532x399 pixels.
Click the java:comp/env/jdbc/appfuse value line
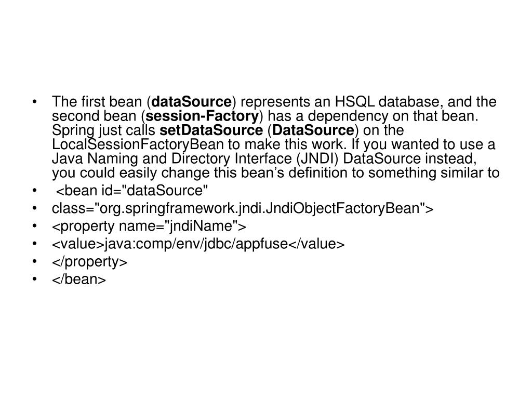click(198, 244)
